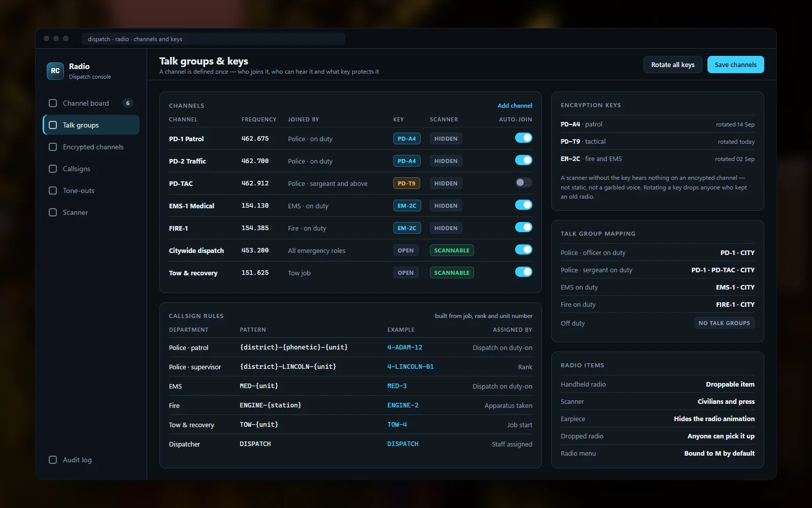Click the Tone-outs sidebar icon
Image resolution: width=812 pixels, height=508 pixels.
[53, 190]
